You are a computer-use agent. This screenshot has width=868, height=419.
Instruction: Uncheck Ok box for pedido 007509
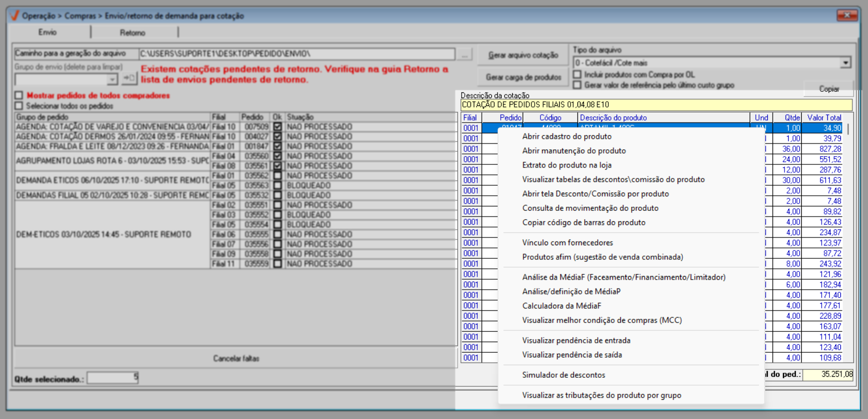[x=278, y=127]
